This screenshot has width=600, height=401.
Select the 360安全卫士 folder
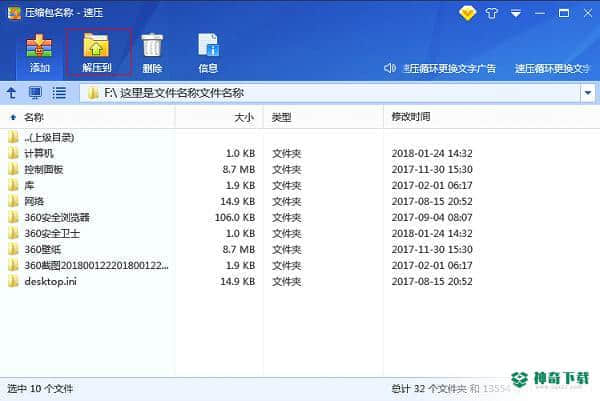tap(52, 233)
